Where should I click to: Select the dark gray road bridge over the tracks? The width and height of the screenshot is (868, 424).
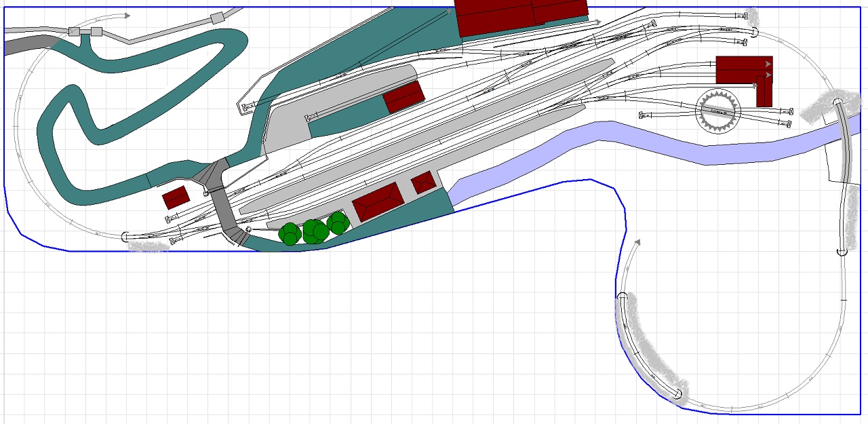221,204
